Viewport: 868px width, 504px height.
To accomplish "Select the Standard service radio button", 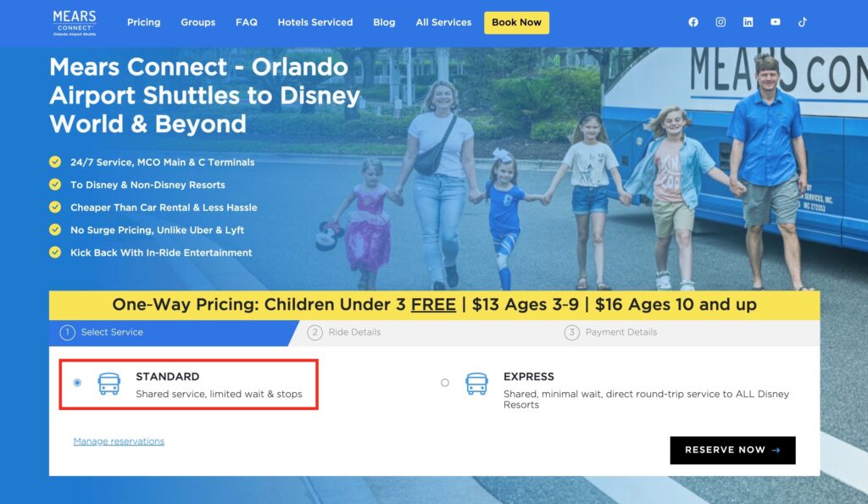I will (77, 383).
